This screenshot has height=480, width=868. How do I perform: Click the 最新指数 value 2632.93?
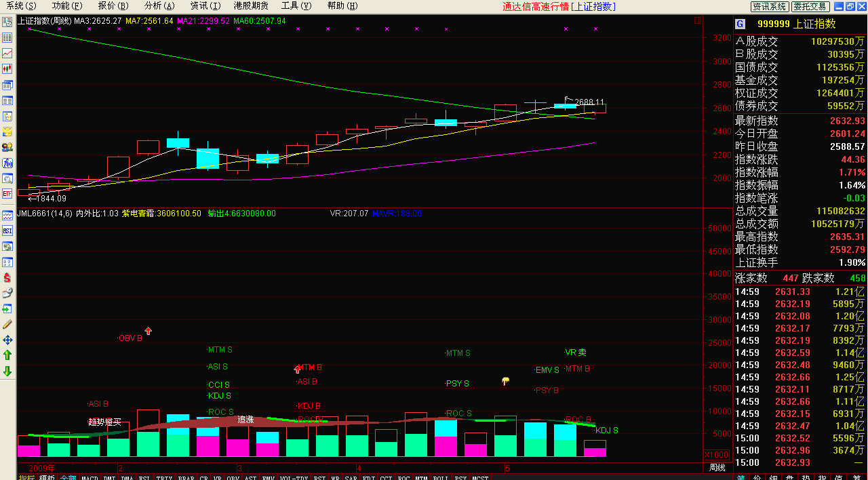pos(847,121)
